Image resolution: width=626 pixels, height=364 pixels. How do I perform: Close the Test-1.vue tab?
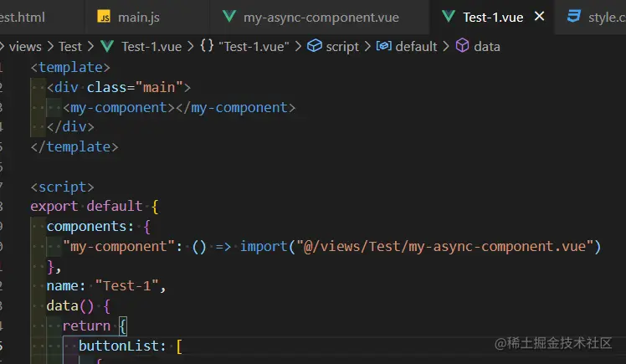click(x=539, y=17)
